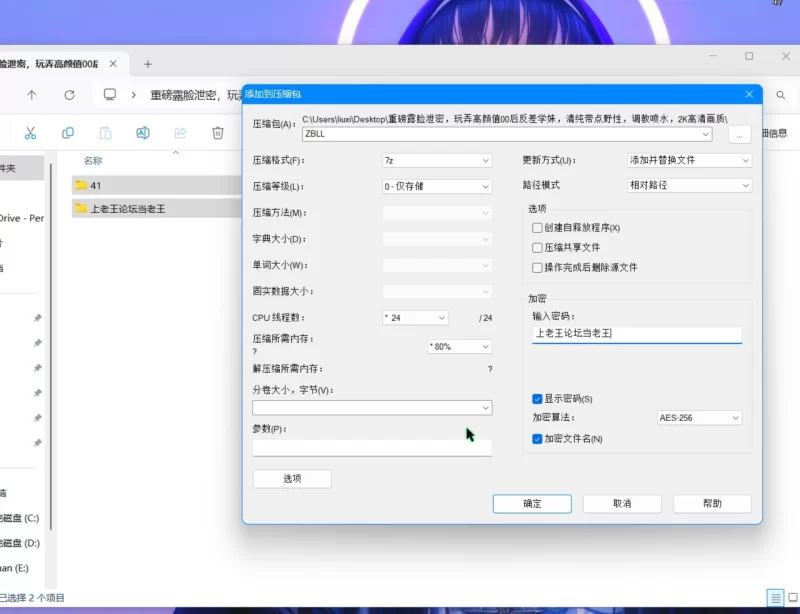Click into the 输入密码 password field
This screenshot has height=614, width=800.
637,334
